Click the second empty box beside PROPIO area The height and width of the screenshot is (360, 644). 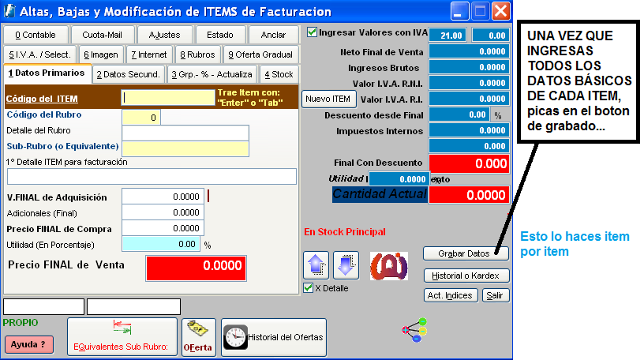coord(133,306)
